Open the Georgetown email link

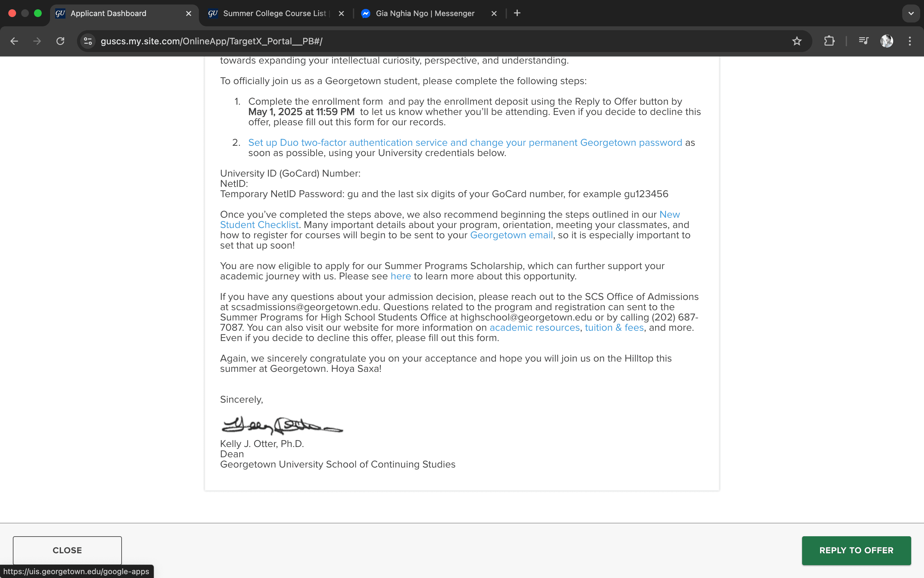511,235
